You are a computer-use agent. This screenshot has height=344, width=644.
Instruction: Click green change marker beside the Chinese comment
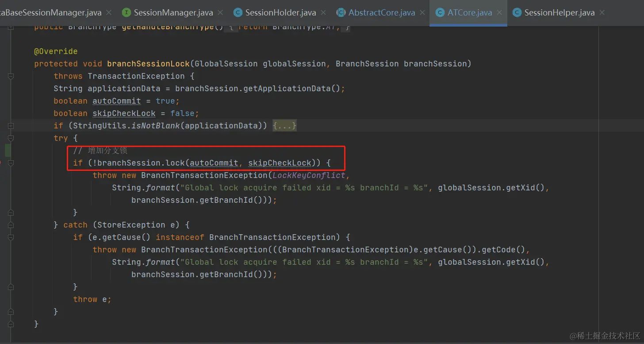tap(8, 151)
